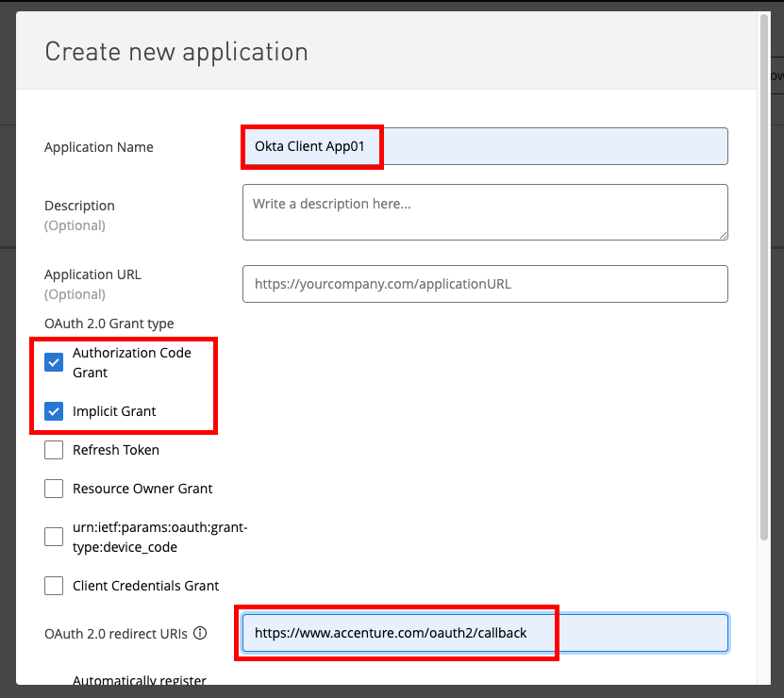Uncheck the Authorization Code Grant checkbox
The width and height of the screenshot is (784, 698).
point(55,362)
